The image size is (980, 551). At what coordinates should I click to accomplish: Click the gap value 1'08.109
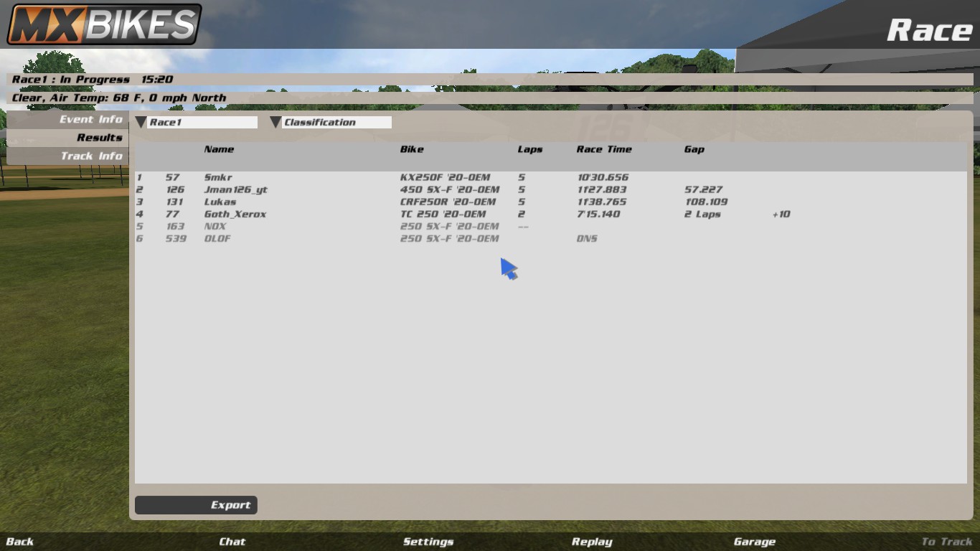[x=706, y=202]
